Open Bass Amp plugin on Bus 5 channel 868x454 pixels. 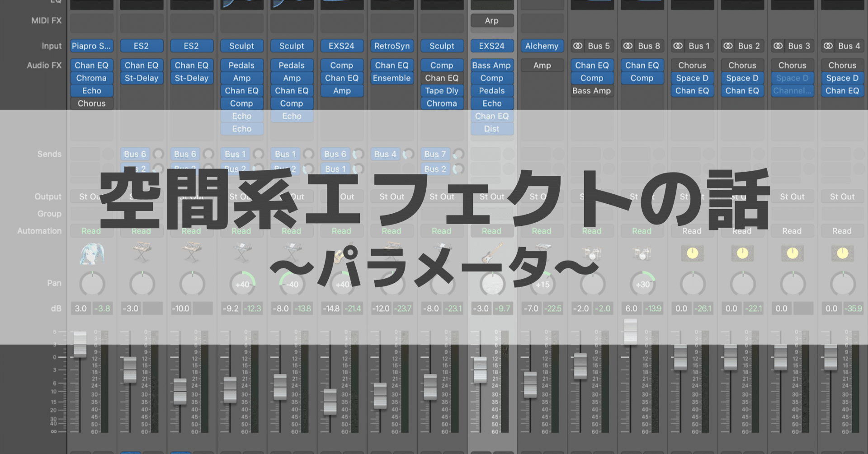pyautogui.click(x=592, y=90)
